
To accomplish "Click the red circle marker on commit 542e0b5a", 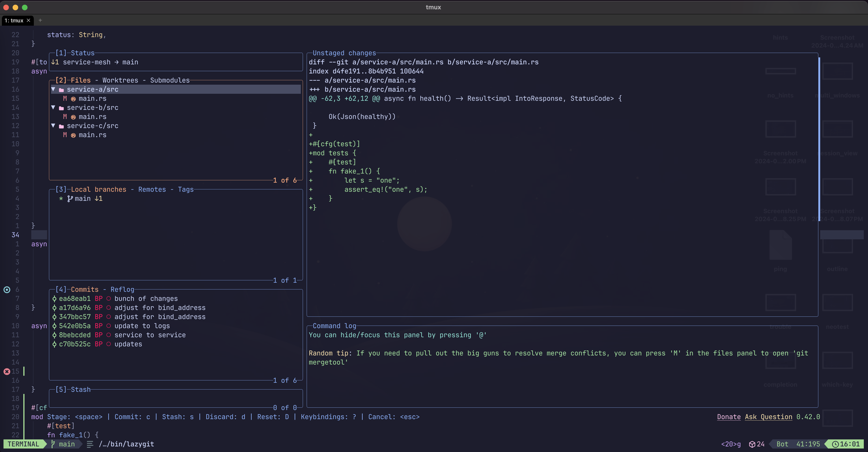I will (x=108, y=326).
